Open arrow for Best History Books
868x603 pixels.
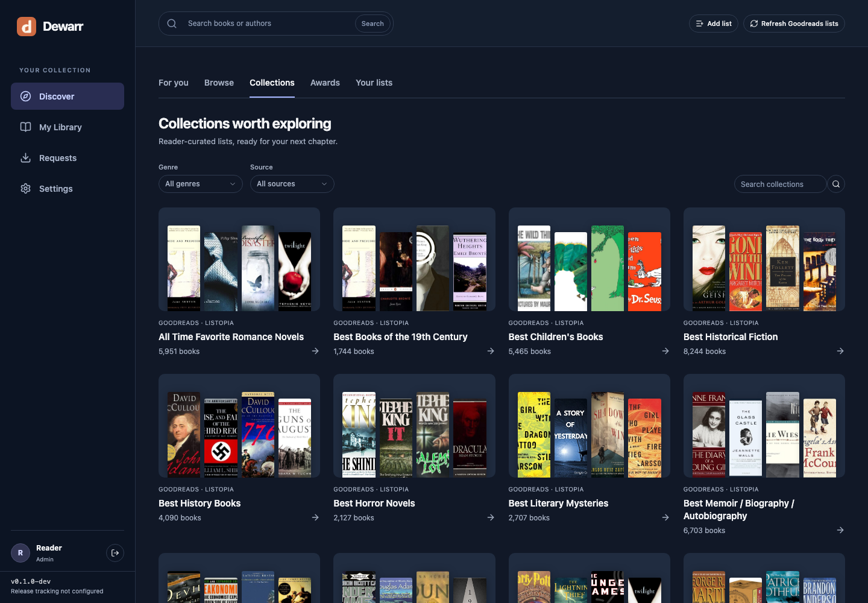pos(315,517)
